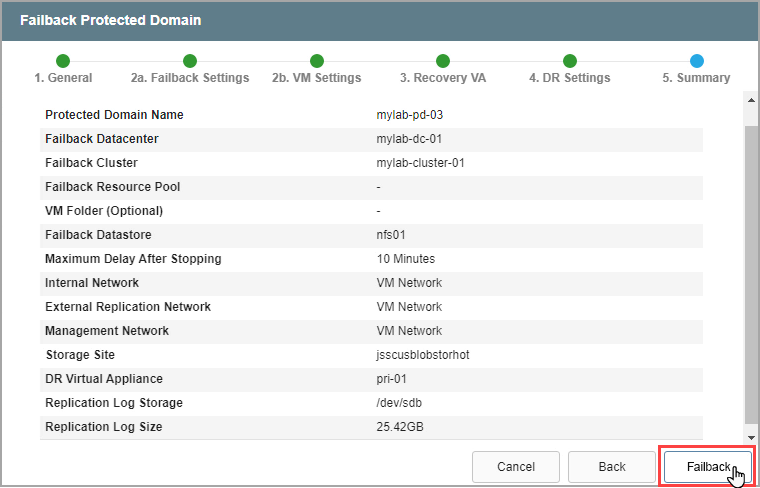
Task: Jump to the Recovery VA step circle
Action: coord(443,61)
